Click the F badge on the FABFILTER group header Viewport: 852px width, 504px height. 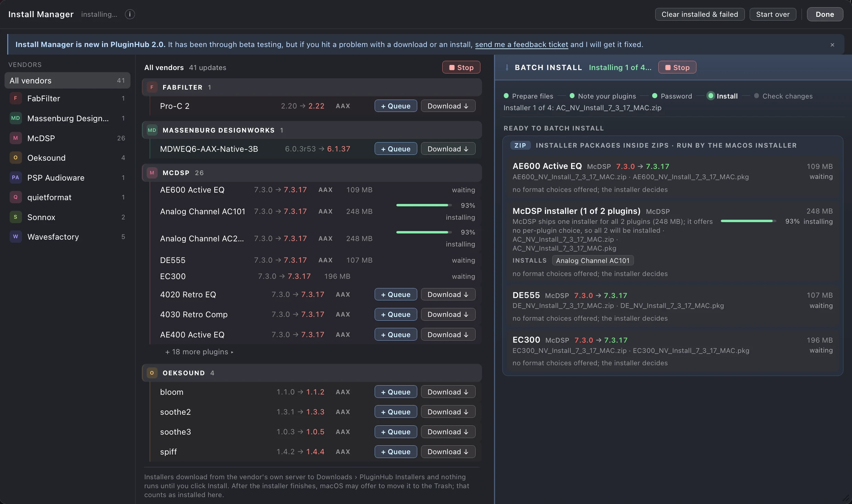pyautogui.click(x=152, y=88)
